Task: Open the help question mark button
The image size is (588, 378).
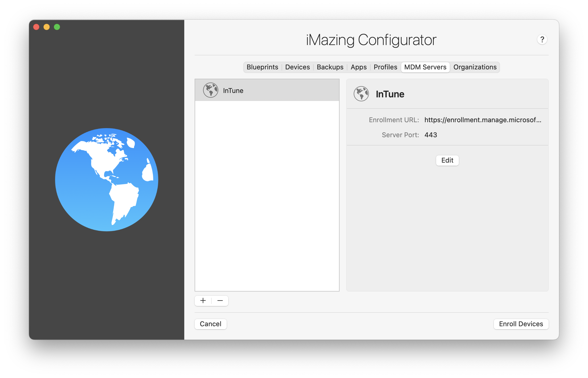Action: 542,40
